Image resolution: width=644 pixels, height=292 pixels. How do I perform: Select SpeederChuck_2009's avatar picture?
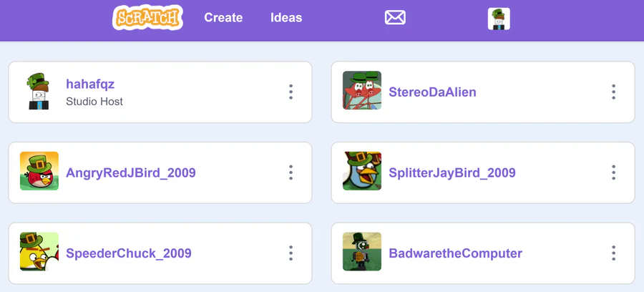click(39, 252)
